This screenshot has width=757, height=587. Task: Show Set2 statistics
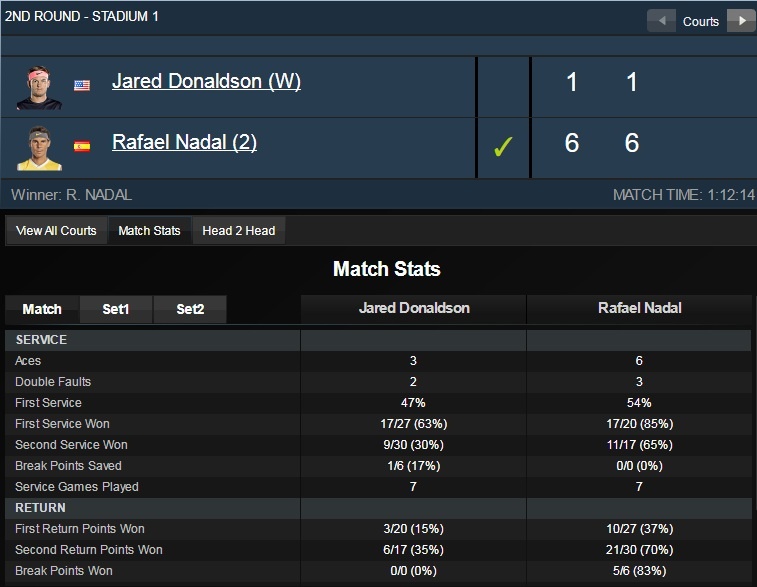click(190, 310)
